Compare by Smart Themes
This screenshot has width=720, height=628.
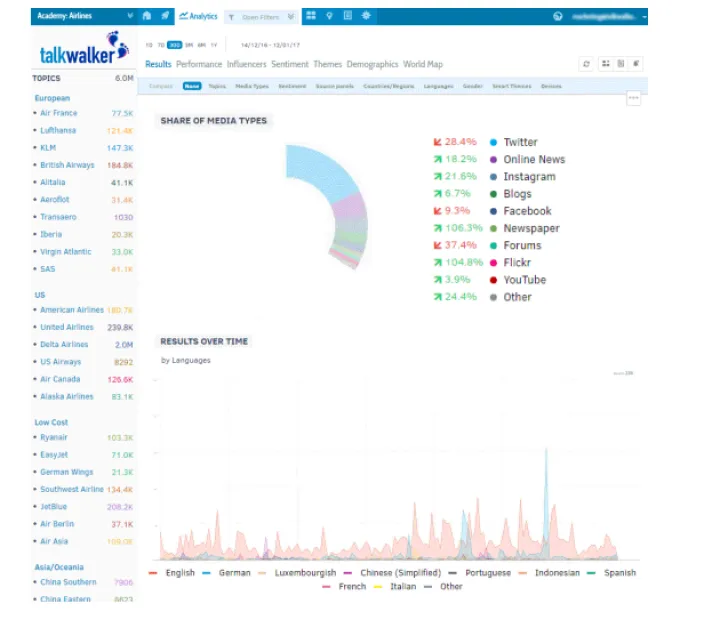click(512, 86)
